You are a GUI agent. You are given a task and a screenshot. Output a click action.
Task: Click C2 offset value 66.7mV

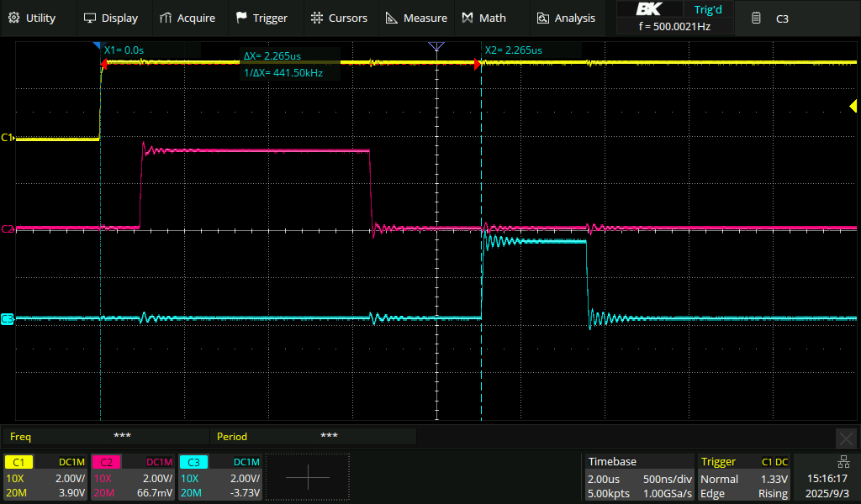155,492
